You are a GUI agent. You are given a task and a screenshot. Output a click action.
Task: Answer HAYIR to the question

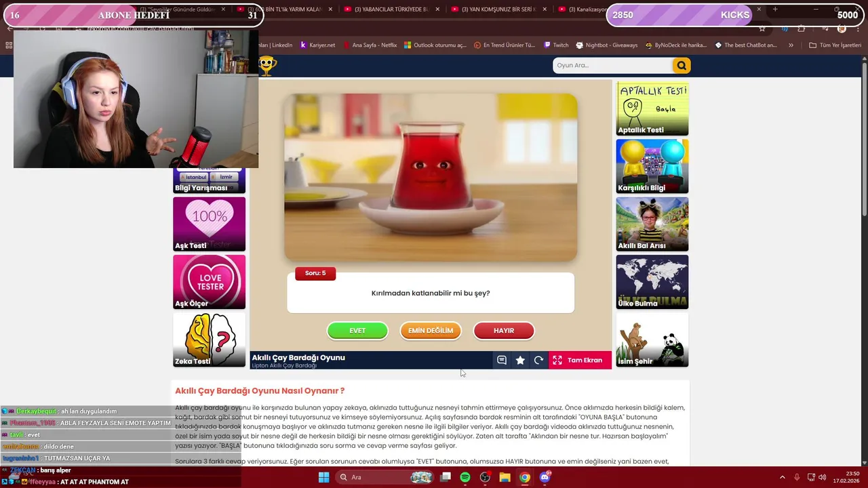pyautogui.click(x=504, y=331)
